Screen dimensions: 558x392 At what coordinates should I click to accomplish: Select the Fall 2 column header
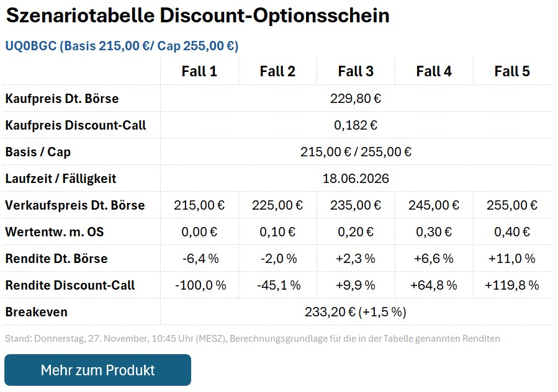click(x=277, y=71)
